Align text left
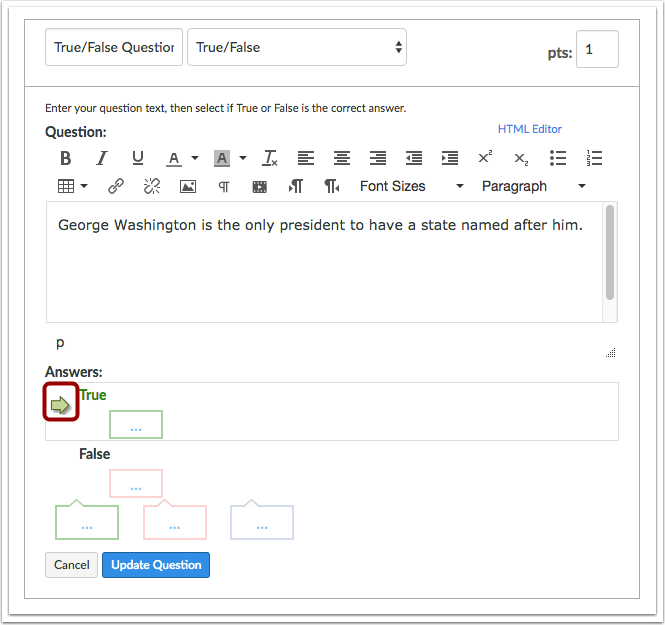Viewport: 665px width, 625px height. coord(306,159)
